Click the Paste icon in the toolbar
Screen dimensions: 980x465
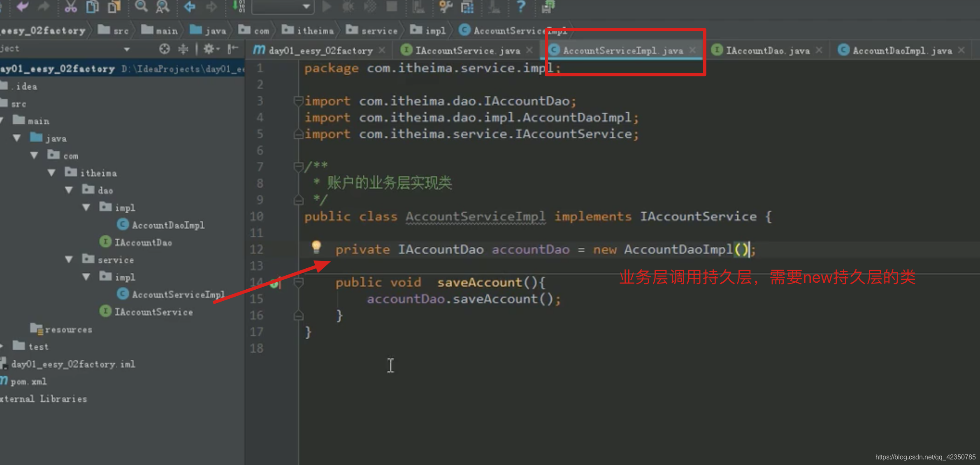point(114,6)
